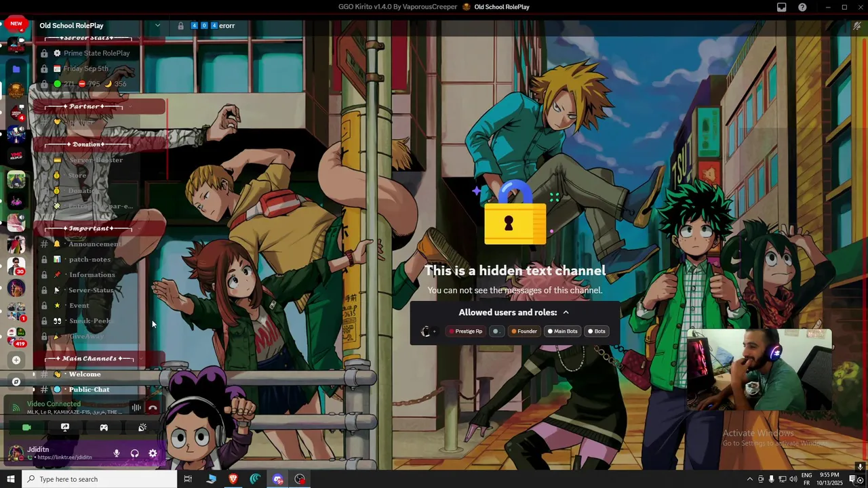The height and width of the screenshot is (488, 868).
Task: Click the Jdiditn user avatar
Action: pyautogui.click(x=16, y=453)
